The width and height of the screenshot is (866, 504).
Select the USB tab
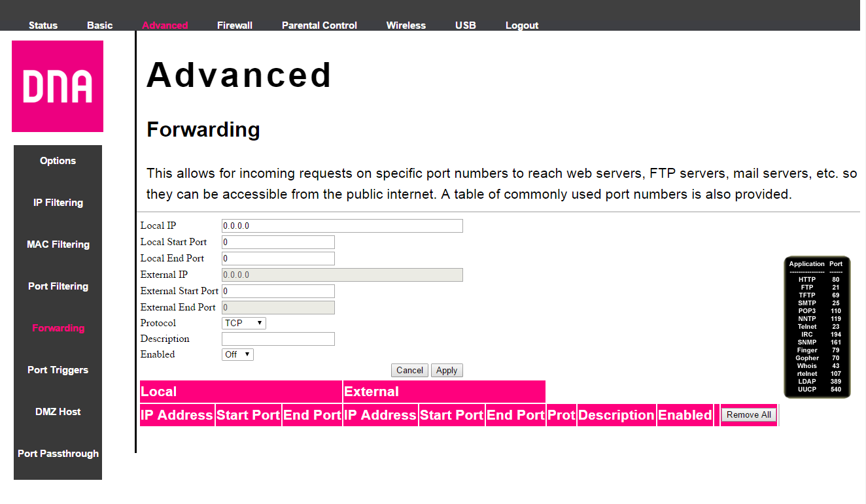click(x=465, y=25)
